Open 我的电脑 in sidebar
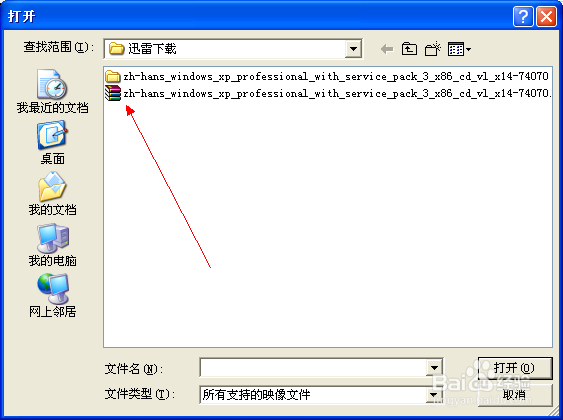563x420 pixels. click(52, 245)
